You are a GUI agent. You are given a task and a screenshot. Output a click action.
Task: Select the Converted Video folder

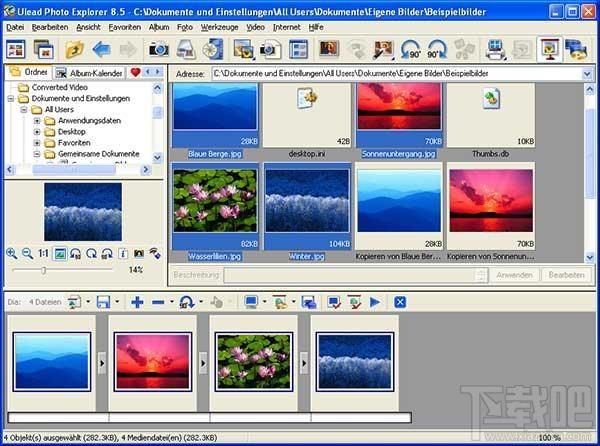[53, 88]
